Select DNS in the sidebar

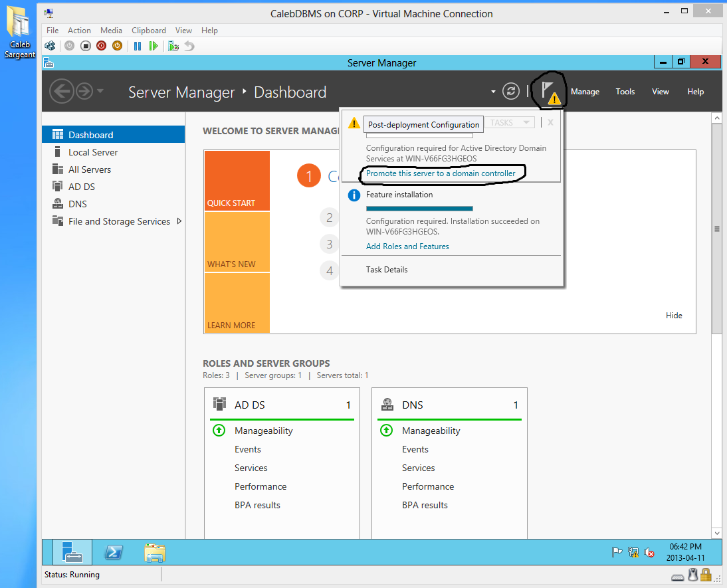113,204
